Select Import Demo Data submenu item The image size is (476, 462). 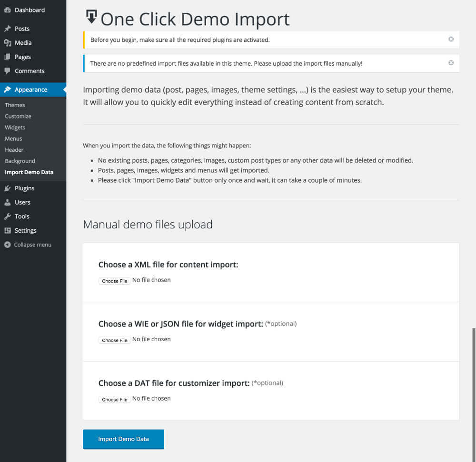click(x=29, y=172)
